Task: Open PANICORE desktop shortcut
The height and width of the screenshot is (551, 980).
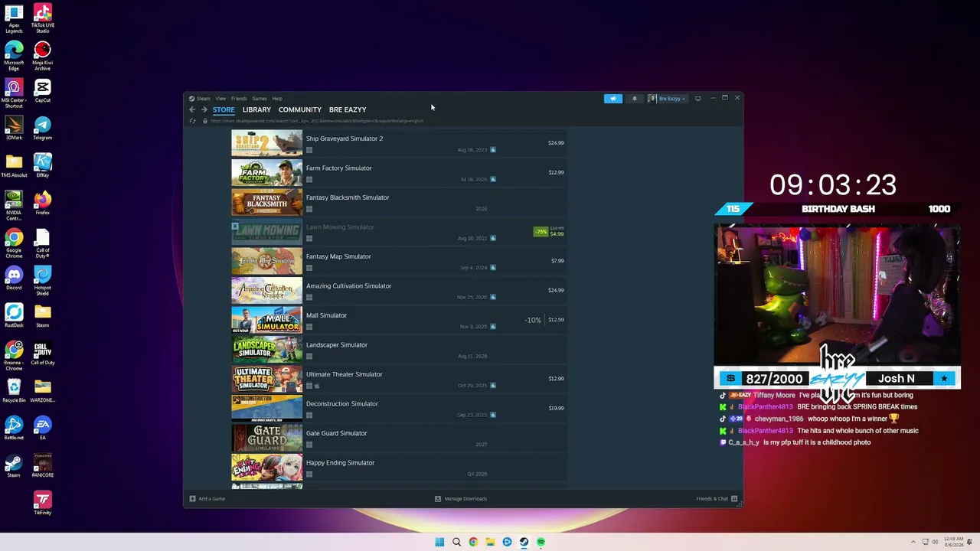Action: (43, 466)
